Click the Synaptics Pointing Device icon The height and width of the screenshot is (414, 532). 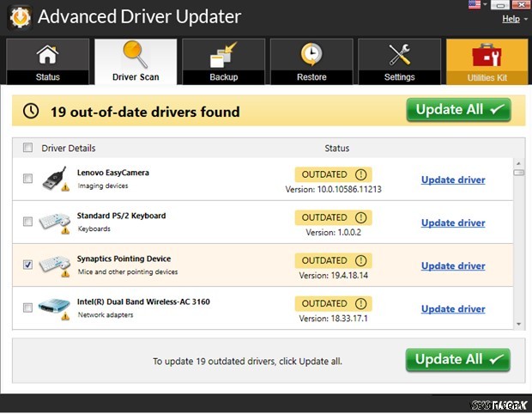[x=54, y=265]
